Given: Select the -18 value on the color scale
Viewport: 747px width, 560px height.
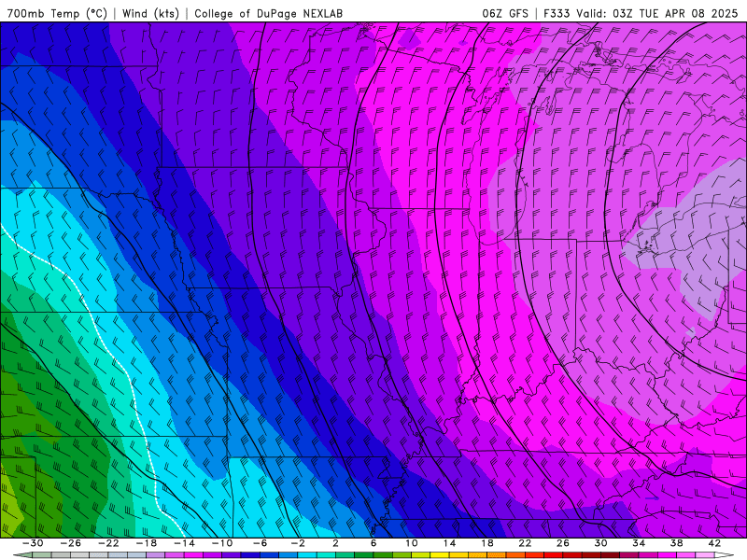Looking at the screenshot, I should (x=147, y=543).
